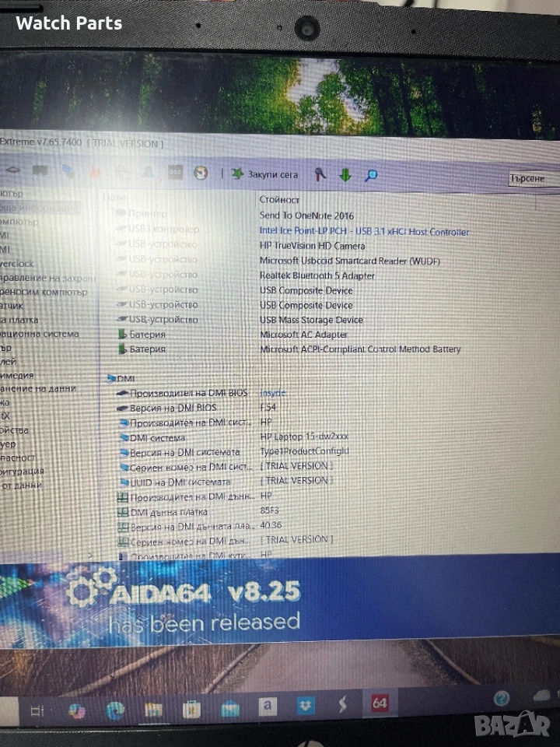Image resolution: width=560 pixels, height=747 pixels.
Task: Select the HP Laptop 15-dw2xxx value
Action: pos(304,437)
